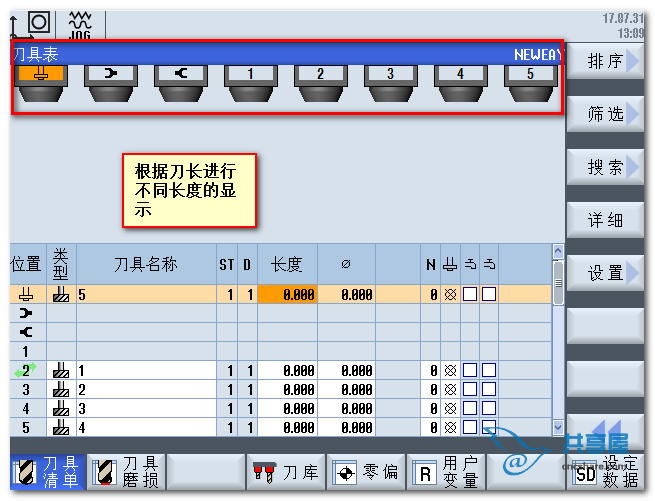The width and height of the screenshot is (655, 501).
Task: Toggle second coolant checkbox for tool 2
Action: [489, 389]
